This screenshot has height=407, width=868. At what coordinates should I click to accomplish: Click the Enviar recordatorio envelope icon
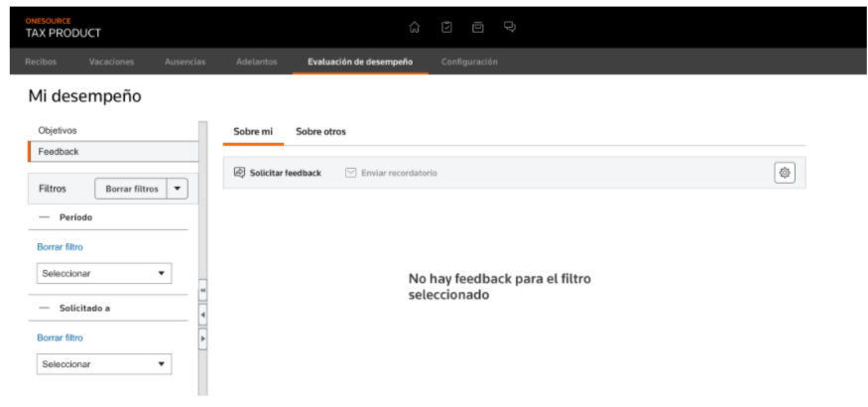click(350, 173)
